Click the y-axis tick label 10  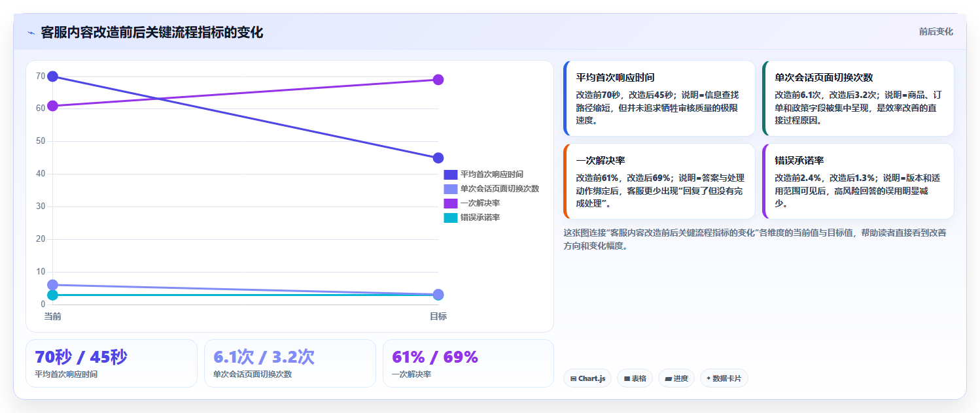click(41, 272)
